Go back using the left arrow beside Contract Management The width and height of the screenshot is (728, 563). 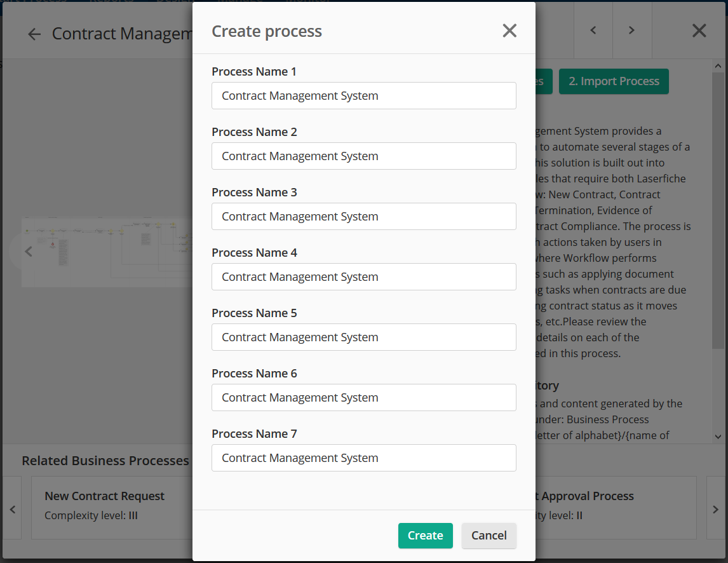(x=34, y=34)
